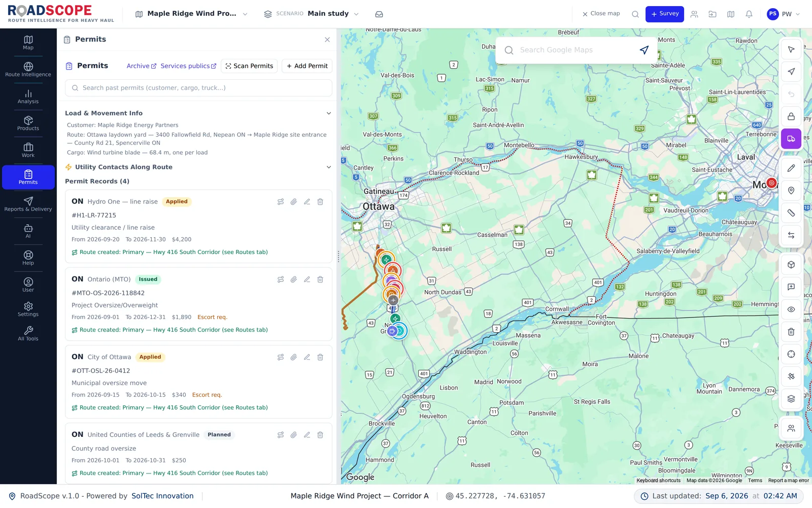Screen dimensions: 812x508
Task: Open Settings in the sidebar
Action: pyautogui.click(x=28, y=309)
